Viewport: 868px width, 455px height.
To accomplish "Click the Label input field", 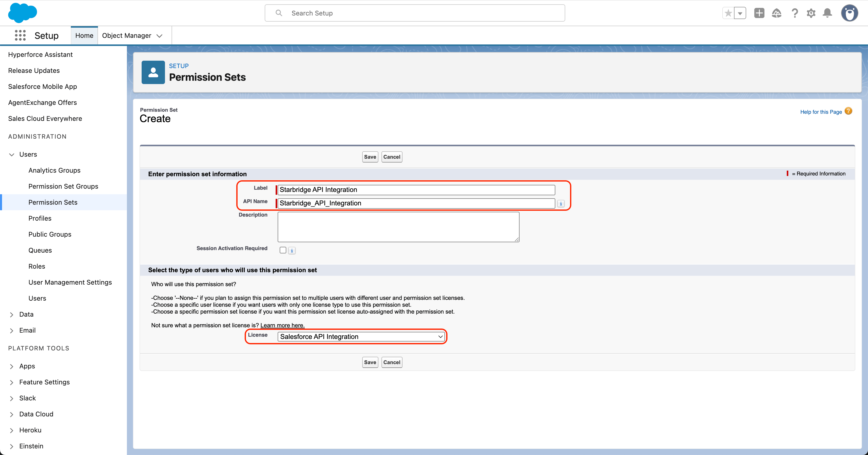I will point(416,190).
